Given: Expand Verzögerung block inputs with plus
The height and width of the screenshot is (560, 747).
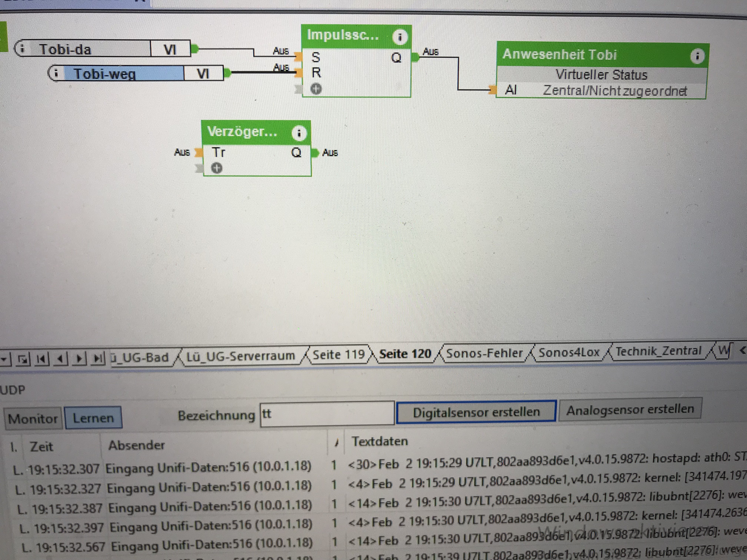Looking at the screenshot, I should coord(217,168).
